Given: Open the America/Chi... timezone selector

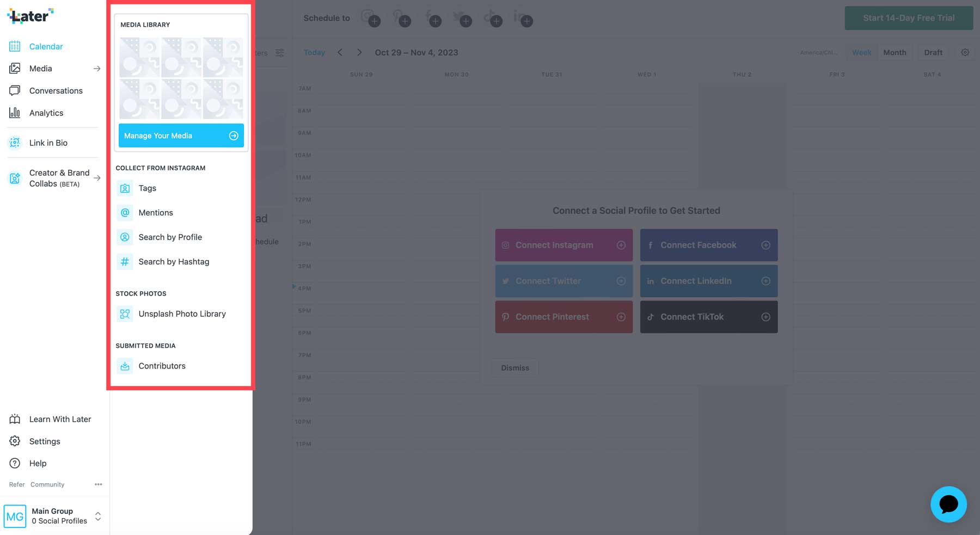Looking at the screenshot, I should tap(819, 53).
